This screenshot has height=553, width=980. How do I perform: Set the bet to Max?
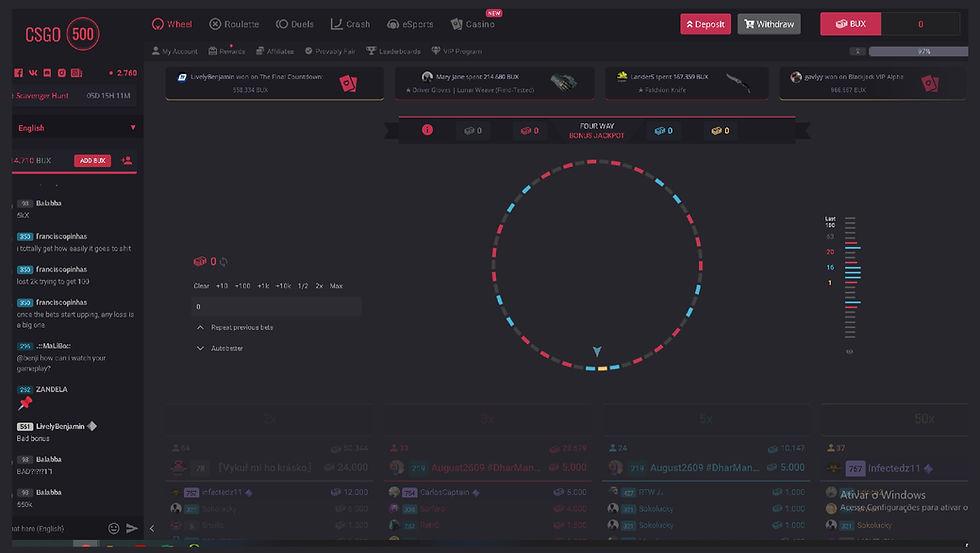click(336, 286)
